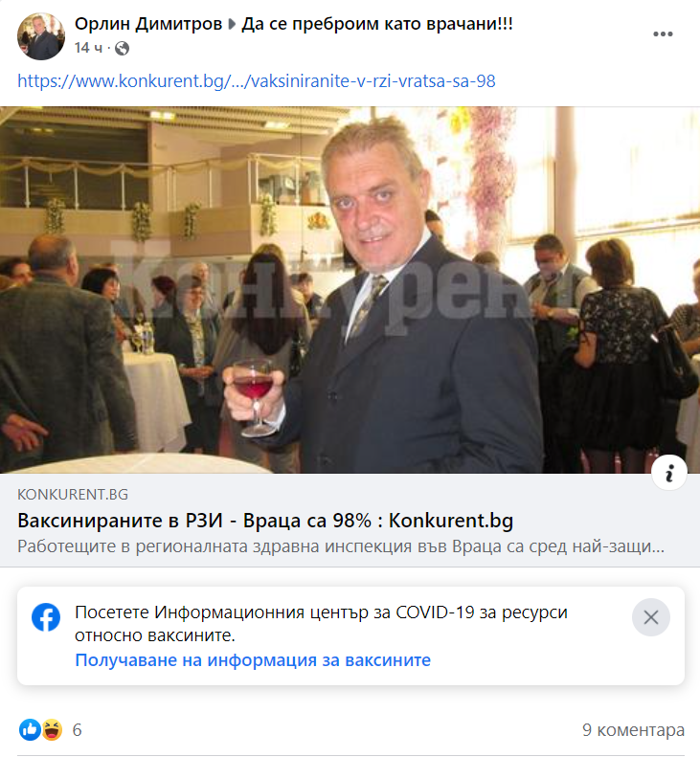Screen dimensions: 700x757
Task: Click the KONKURENT.BG source label
Action: 73,495
